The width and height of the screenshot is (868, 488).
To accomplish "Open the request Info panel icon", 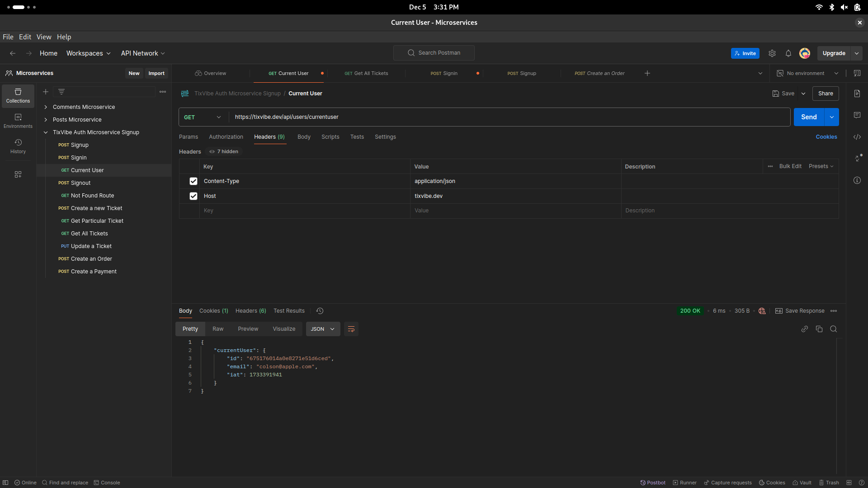I will point(857,180).
